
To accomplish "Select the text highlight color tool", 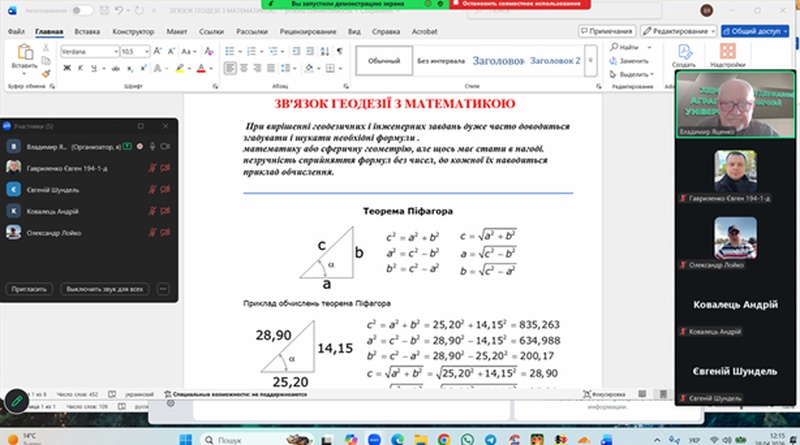I will click(180, 68).
